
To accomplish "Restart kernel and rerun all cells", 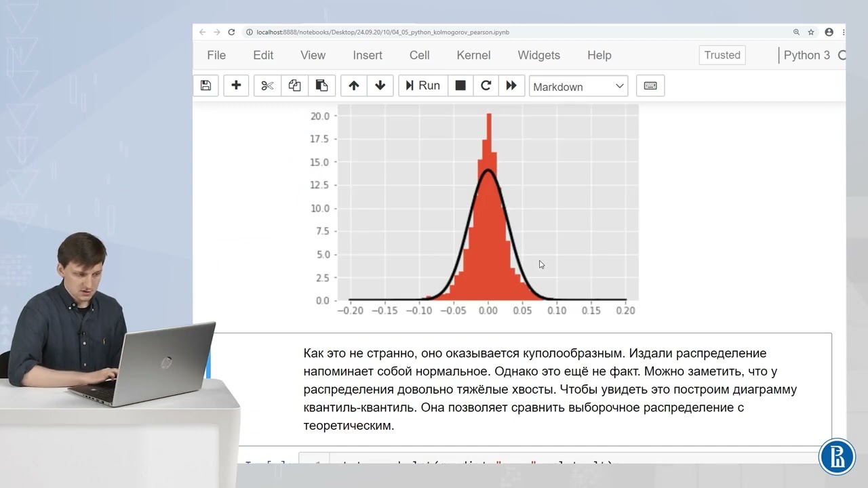I will (511, 85).
